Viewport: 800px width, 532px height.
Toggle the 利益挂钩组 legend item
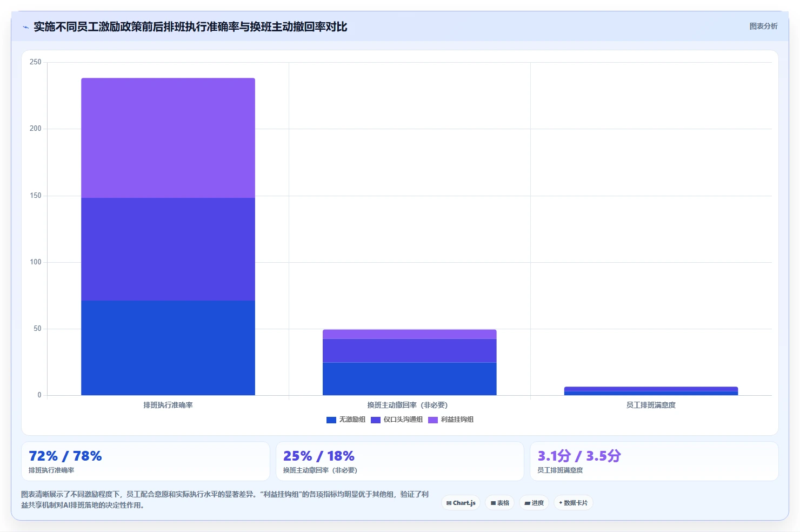[451, 420]
